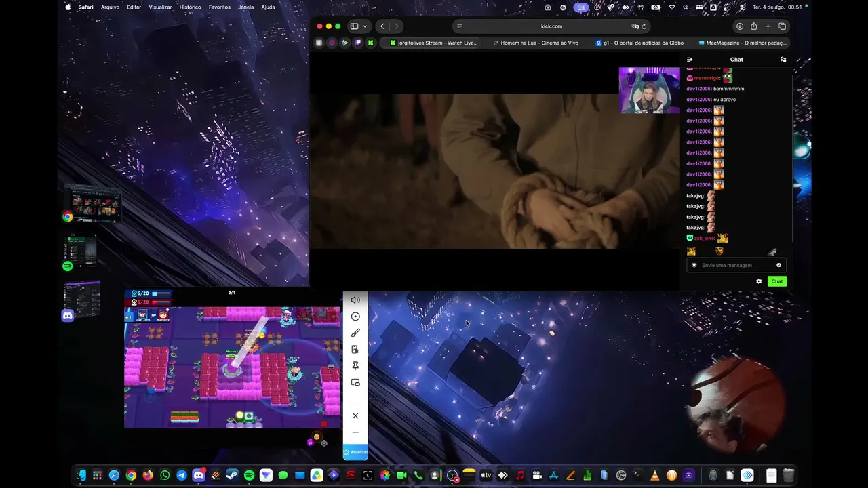Open the pinned Twitch tab
868x488 pixels.
[357, 43]
